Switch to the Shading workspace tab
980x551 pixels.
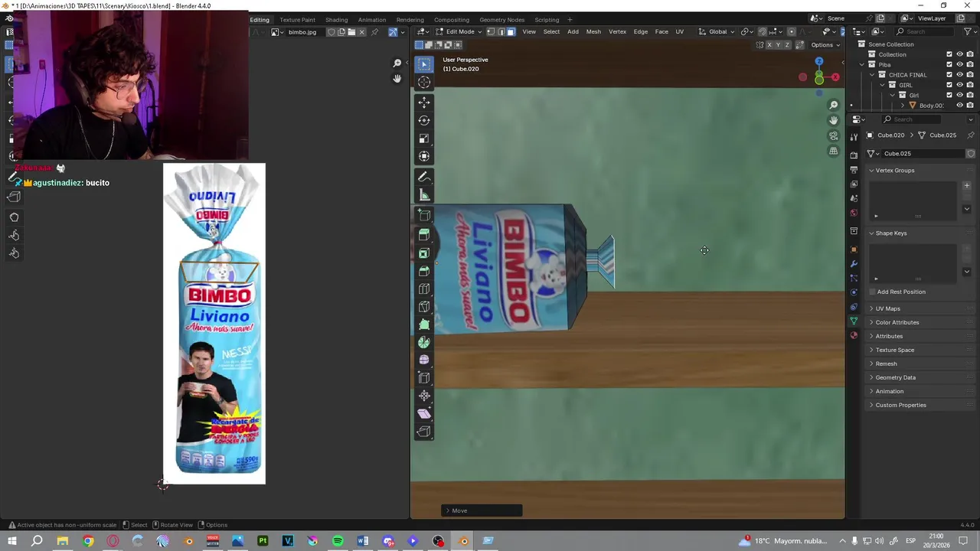pyautogui.click(x=336, y=20)
